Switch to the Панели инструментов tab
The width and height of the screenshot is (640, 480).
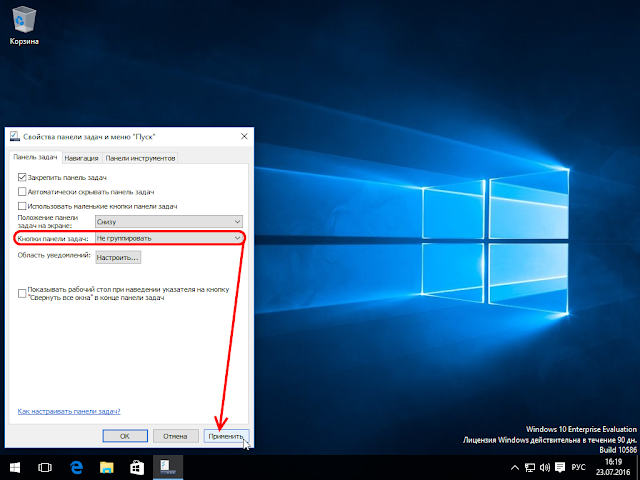coord(140,158)
